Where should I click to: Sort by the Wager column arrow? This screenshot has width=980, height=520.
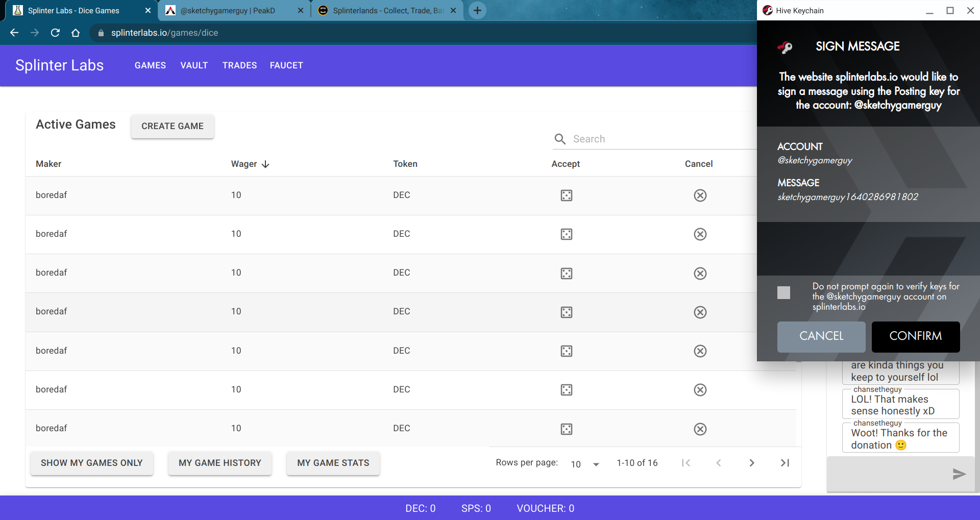[x=265, y=164]
